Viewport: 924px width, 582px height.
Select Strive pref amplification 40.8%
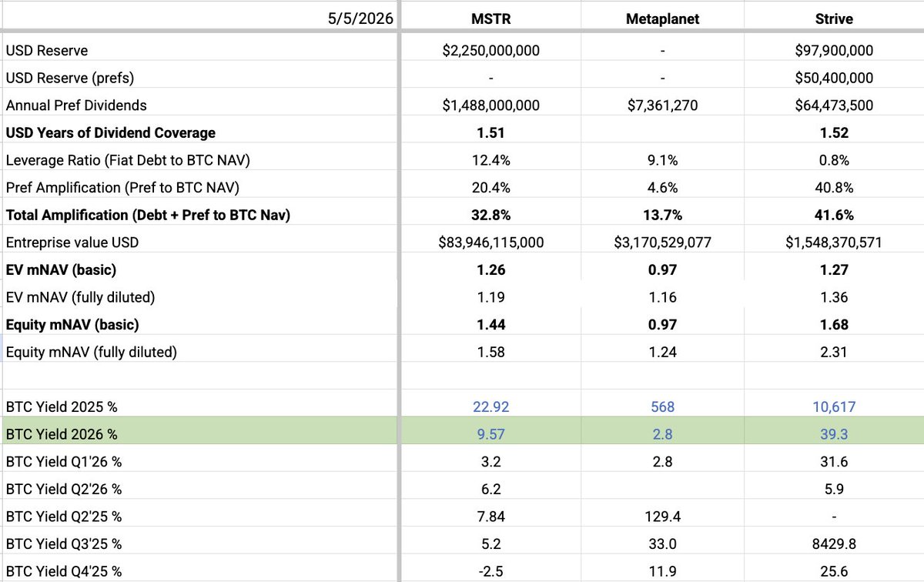[x=834, y=187]
